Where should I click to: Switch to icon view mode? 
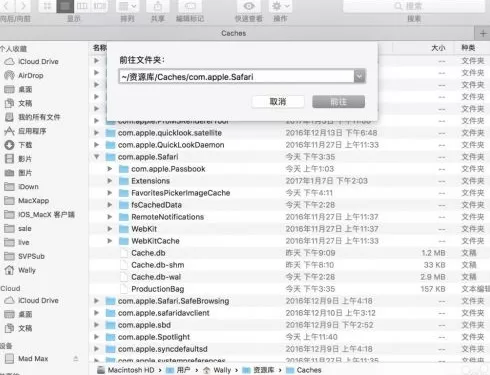click(47, 6)
